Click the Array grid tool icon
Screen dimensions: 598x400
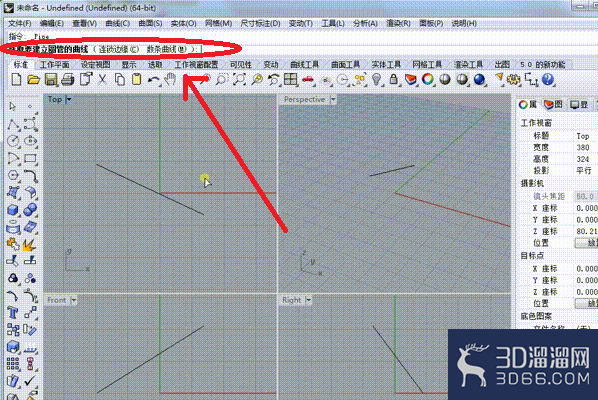pyautogui.click(x=13, y=364)
